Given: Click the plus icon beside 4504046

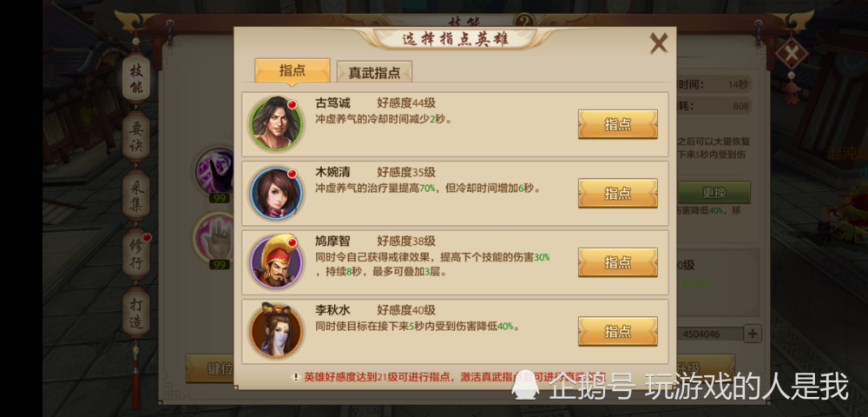Looking at the screenshot, I should click(x=753, y=334).
